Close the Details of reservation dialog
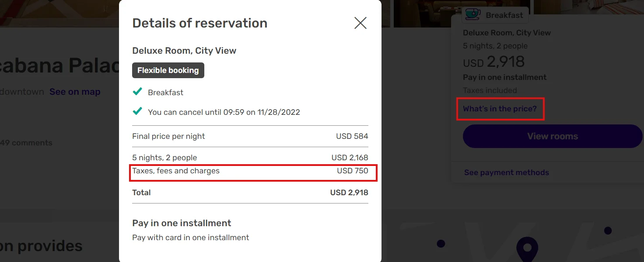 [360, 23]
